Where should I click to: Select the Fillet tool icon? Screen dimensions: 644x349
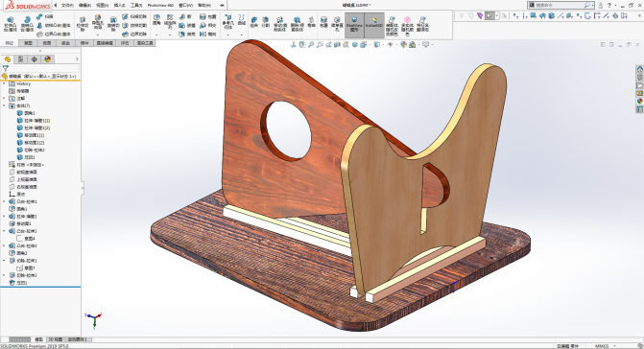pyautogui.click(x=156, y=20)
